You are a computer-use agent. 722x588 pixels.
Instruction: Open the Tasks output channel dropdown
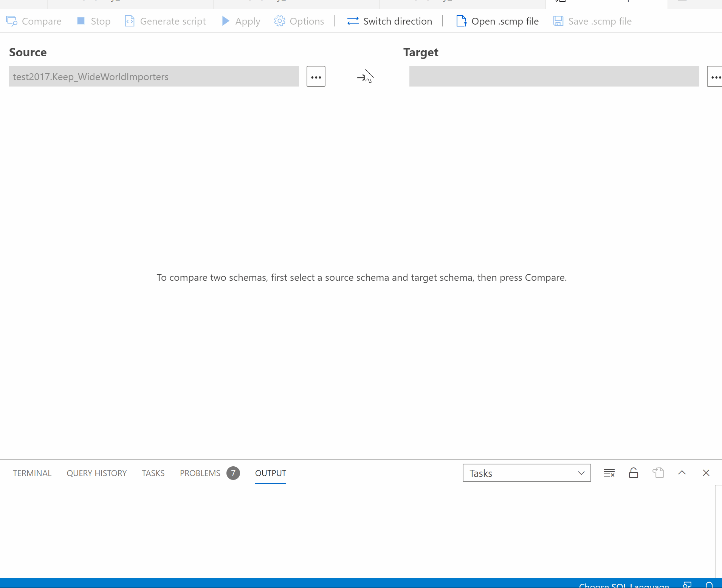click(x=526, y=473)
